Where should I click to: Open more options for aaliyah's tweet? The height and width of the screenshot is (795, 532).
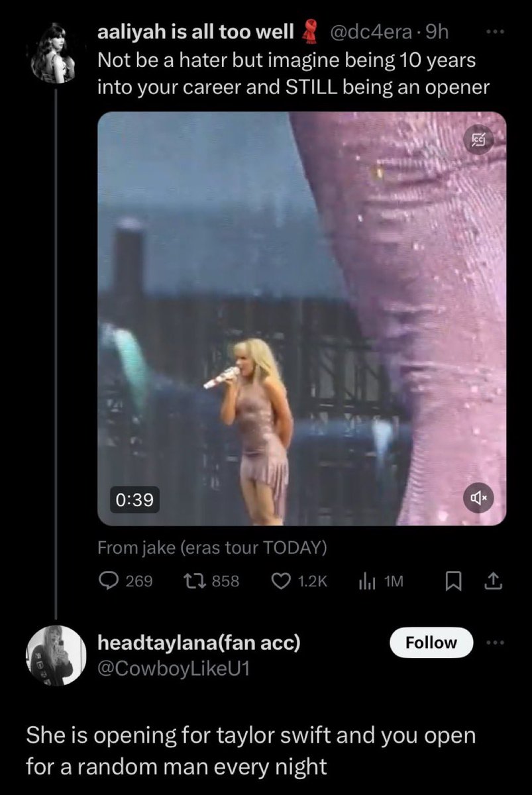(x=494, y=31)
